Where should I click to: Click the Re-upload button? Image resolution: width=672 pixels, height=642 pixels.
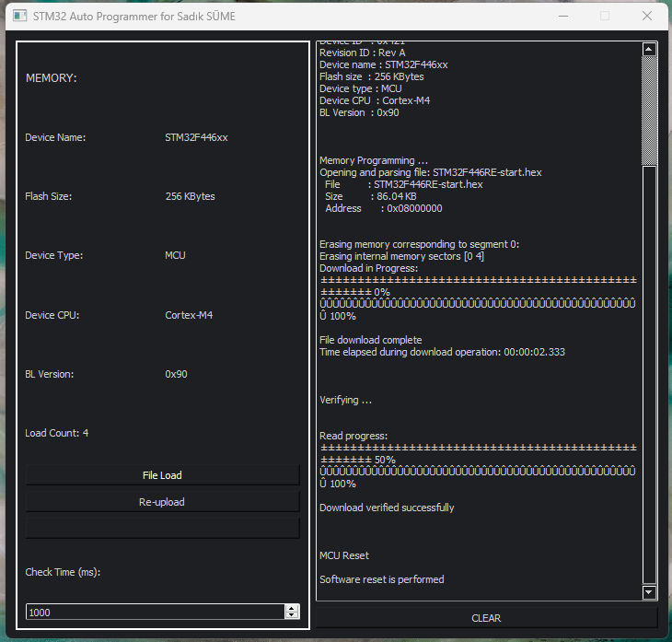click(162, 501)
